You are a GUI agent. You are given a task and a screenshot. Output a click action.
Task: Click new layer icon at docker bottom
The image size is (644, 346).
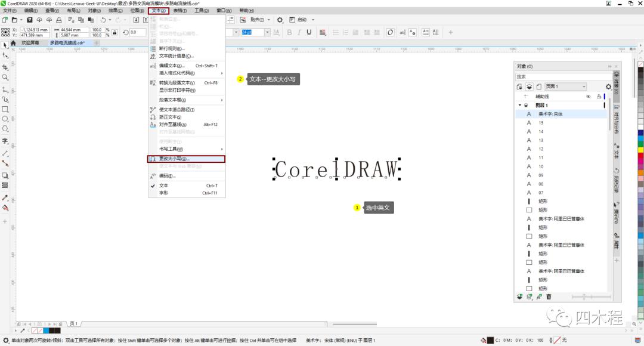click(519, 296)
